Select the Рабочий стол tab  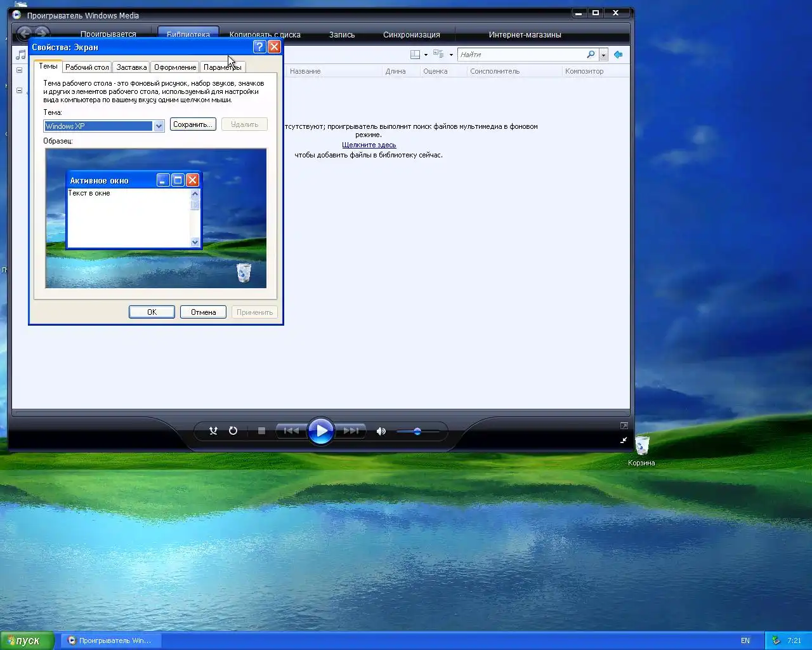[x=87, y=67]
